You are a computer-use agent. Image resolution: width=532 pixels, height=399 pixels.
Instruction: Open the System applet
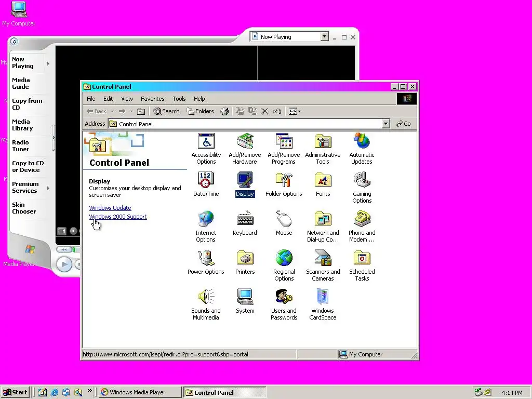click(245, 301)
